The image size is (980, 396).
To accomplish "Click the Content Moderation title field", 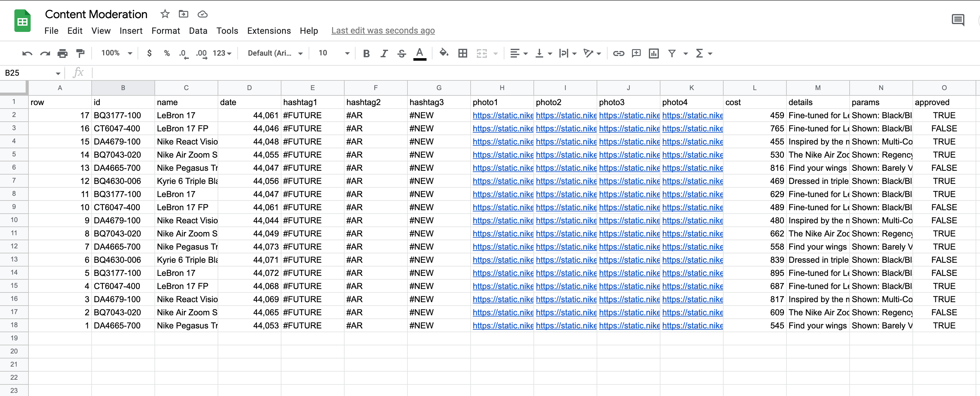I will tap(96, 14).
